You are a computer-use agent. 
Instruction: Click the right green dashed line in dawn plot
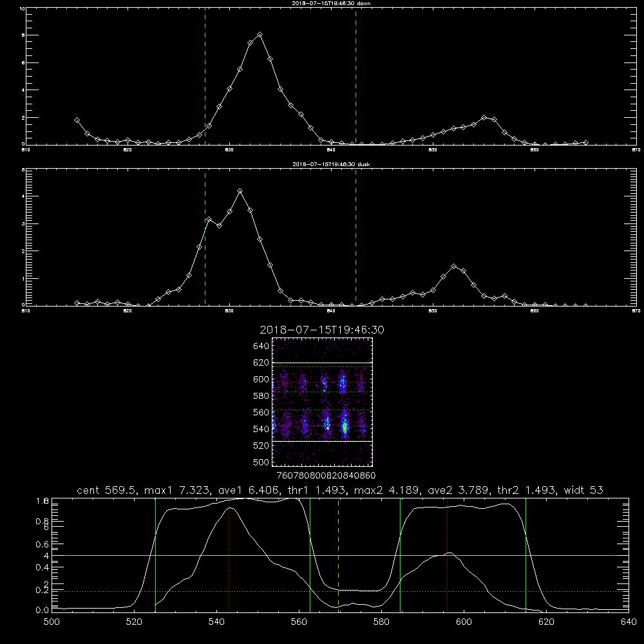355,78
